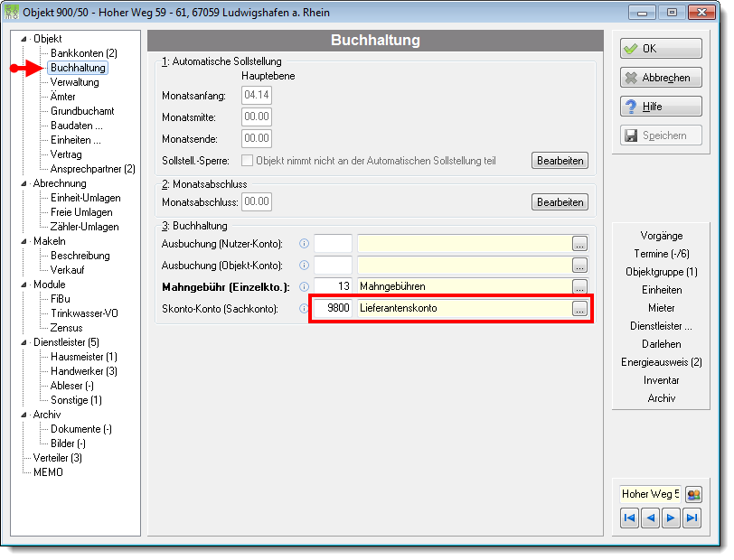Click info icon beside Ausbuchung (Nutzer-Konto)

304,244
